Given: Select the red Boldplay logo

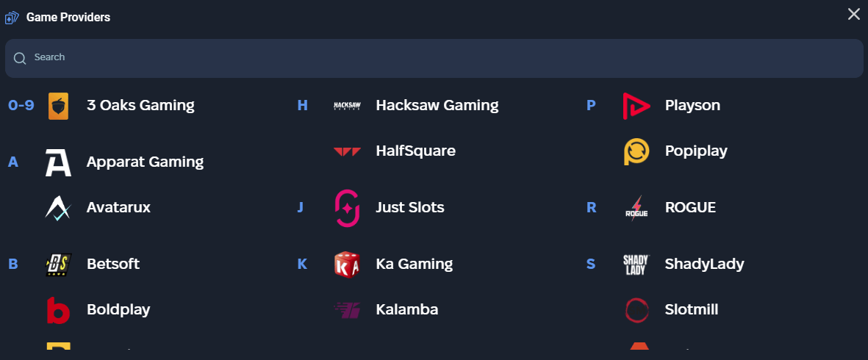Looking at the screenshot, I should [58, 310].
